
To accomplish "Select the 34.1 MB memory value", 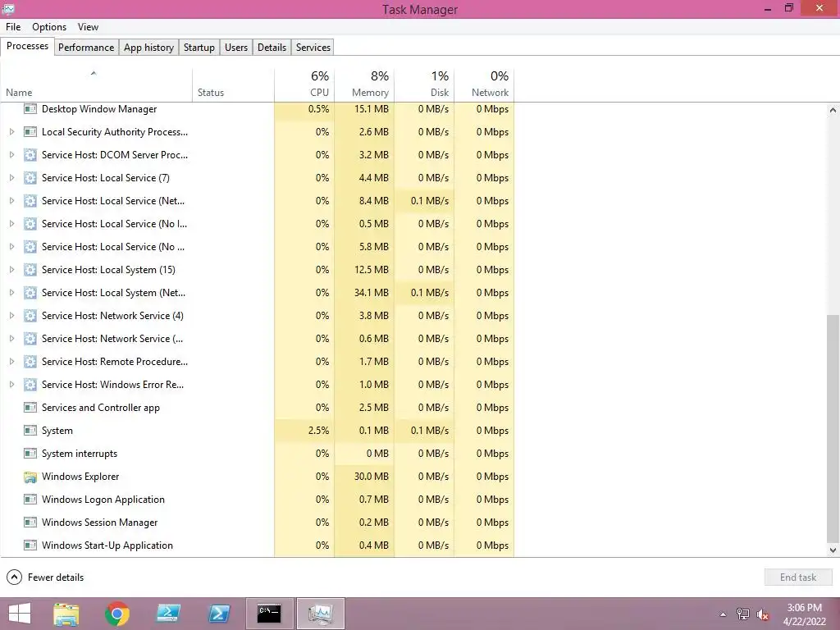I will (372, 293).
